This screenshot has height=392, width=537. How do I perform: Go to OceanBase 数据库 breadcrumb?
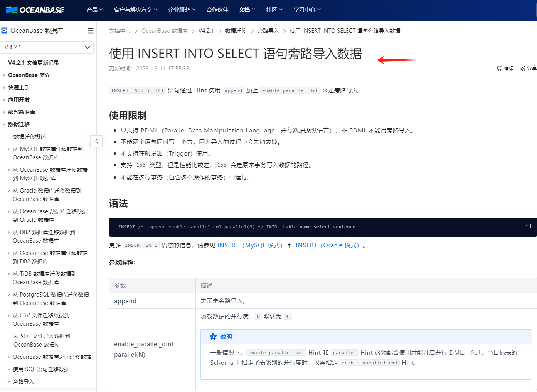(x=165, y=31)
